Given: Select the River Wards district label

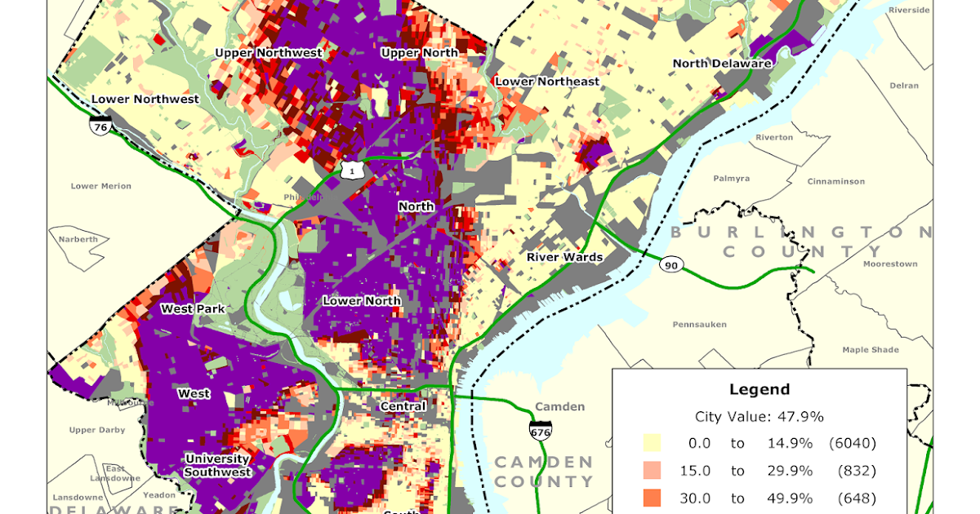Looking at the screenshot, I should point(566,256).
